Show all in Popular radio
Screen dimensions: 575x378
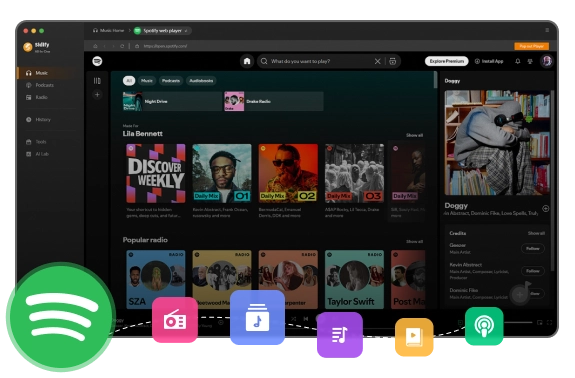point(414,242)
